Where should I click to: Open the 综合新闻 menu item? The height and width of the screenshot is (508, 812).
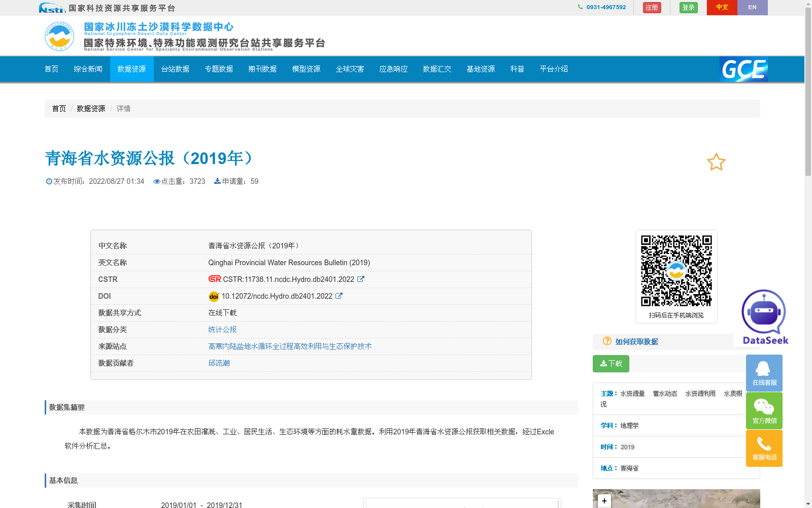88,69
